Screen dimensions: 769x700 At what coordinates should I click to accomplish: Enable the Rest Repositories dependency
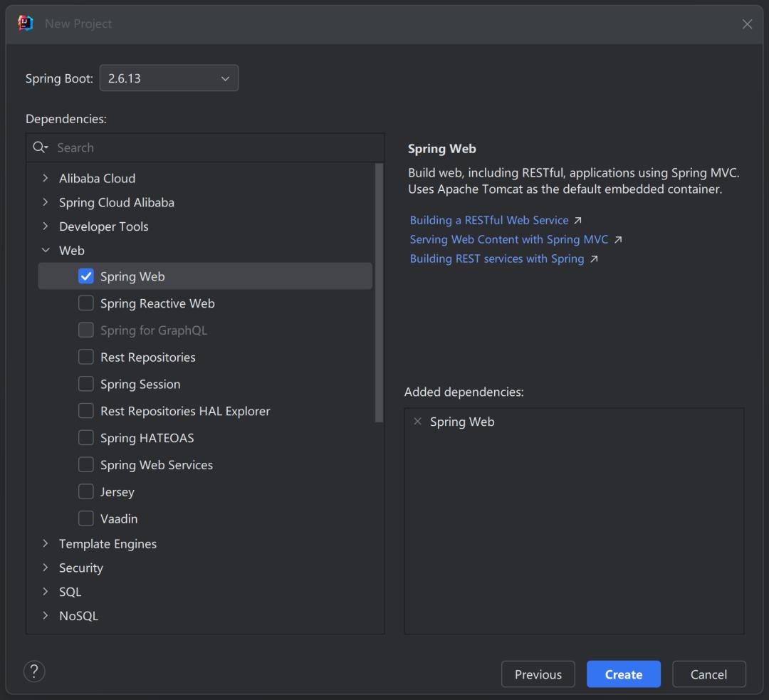tap(85, 357)
